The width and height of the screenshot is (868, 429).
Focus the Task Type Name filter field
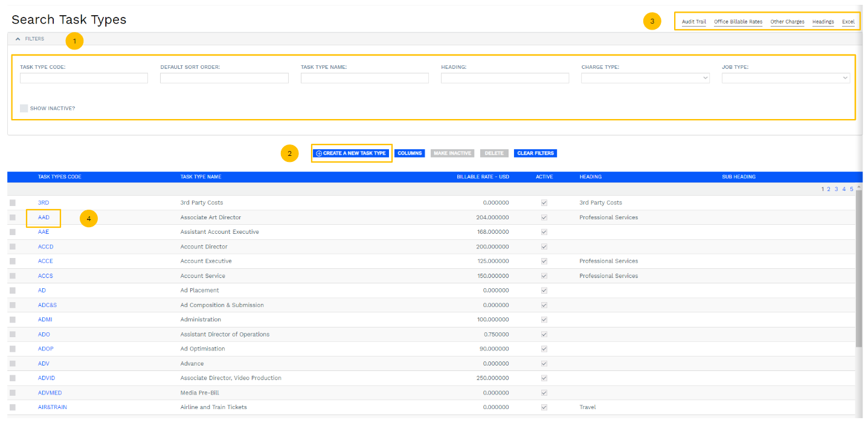tap(364, 78)
